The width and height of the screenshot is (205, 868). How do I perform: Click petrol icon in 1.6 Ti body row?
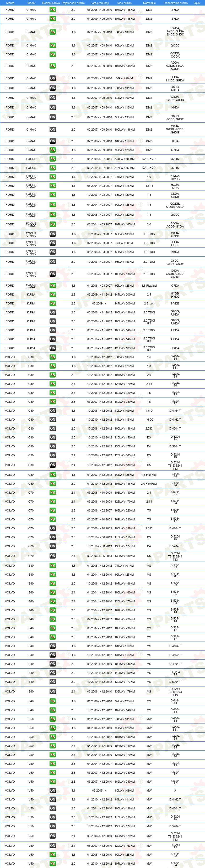tap(53, 186)
